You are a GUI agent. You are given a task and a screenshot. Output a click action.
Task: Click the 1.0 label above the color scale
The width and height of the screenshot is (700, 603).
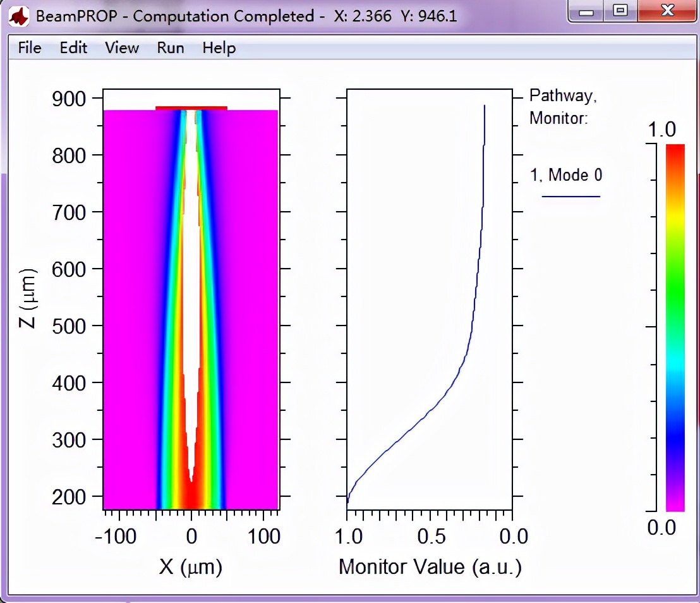(661, 130)
